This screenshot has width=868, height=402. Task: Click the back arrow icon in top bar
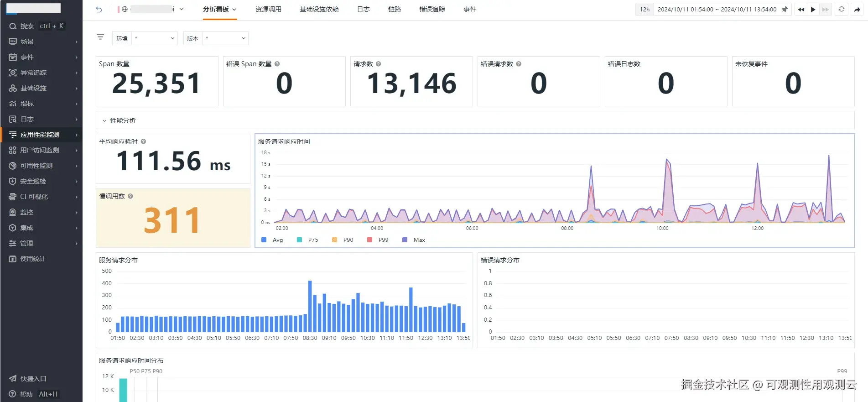point(99,9)
